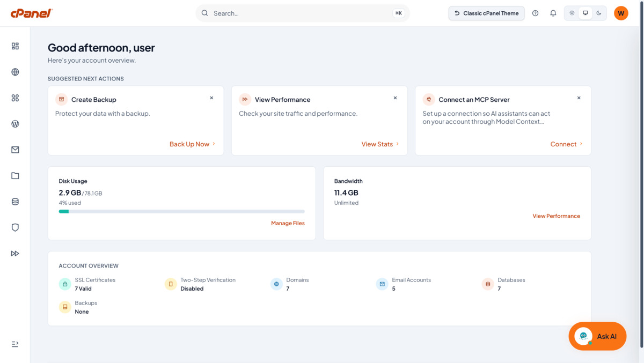
Task: Switch to light theme sun icon
Action: [572, 13]
